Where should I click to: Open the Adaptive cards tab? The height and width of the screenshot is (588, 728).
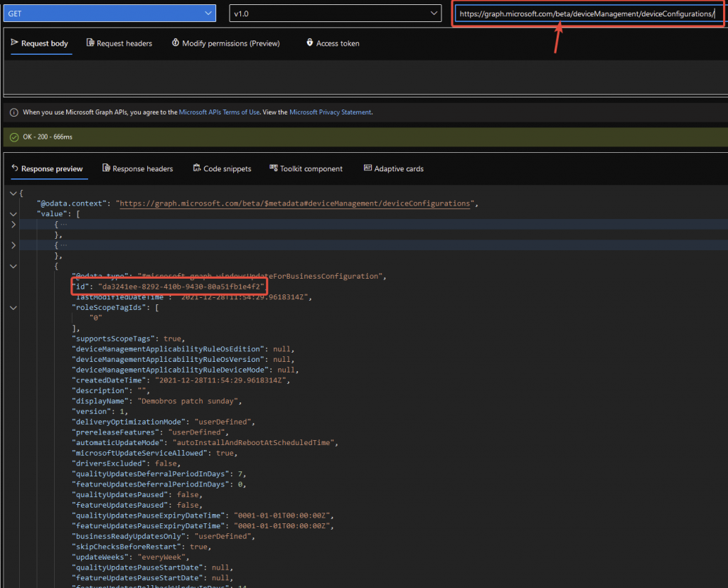click(394, 169)
